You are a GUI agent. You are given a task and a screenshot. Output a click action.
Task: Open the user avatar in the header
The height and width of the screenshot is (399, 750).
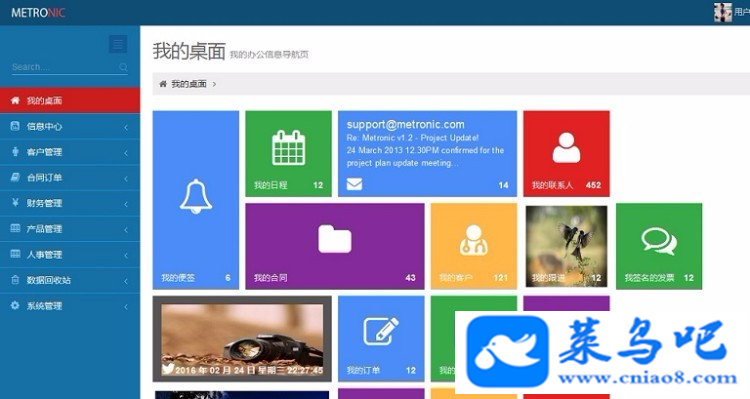tap(723, 12)
